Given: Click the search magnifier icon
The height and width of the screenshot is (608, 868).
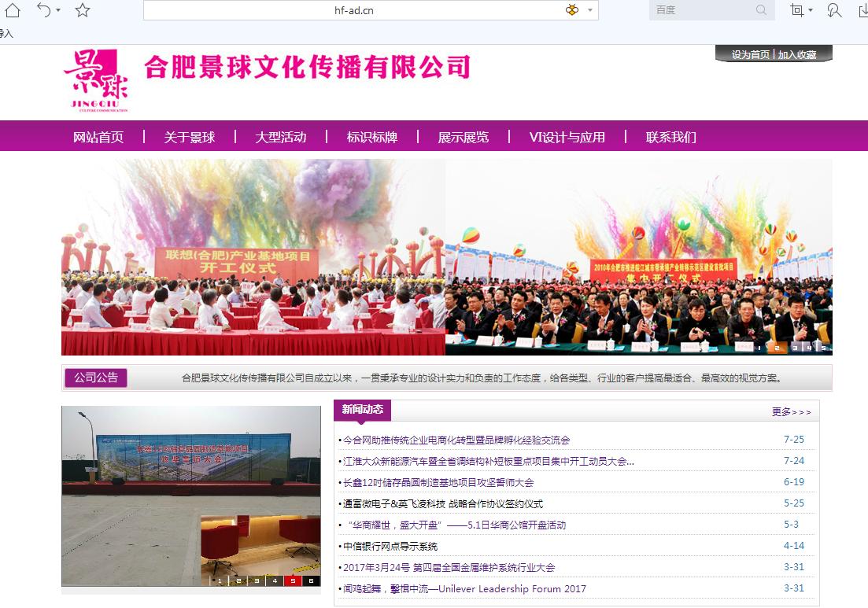Looking at the screenshot, I should tap(761, 10).
